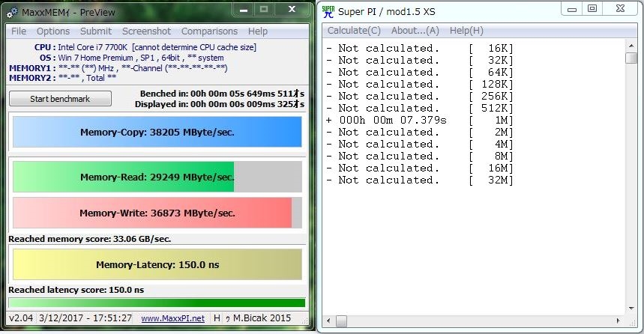Click the v2.04 version status entry
644x334 pixels.
point(20,318)
